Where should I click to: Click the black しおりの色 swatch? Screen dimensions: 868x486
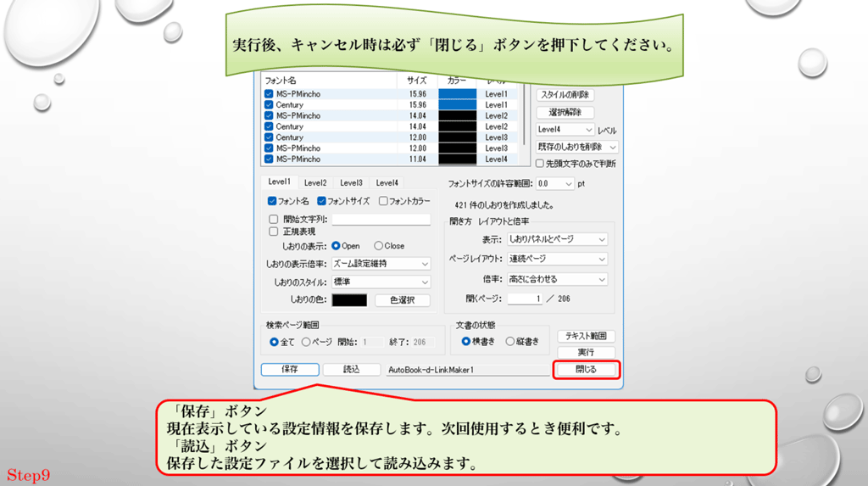349,300
